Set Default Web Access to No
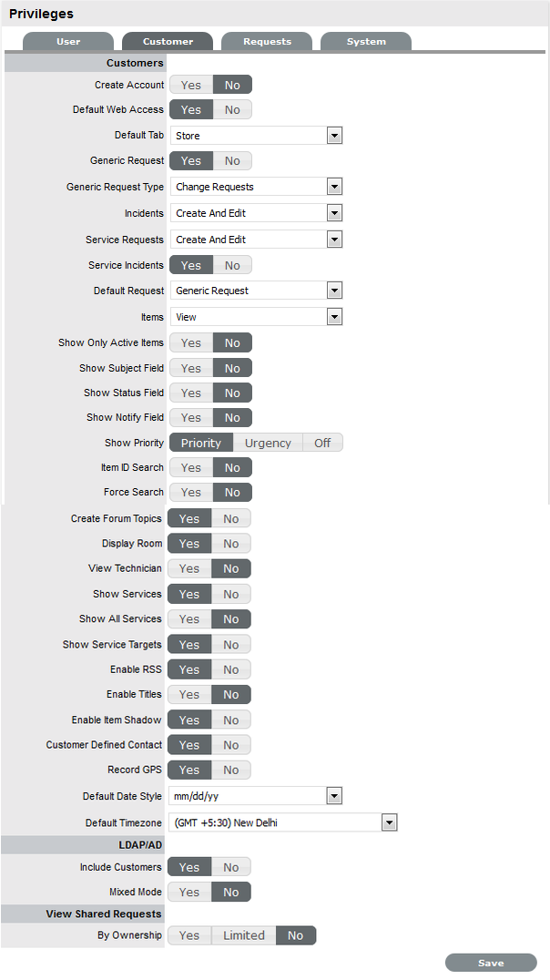 click(x=232, y=110)
